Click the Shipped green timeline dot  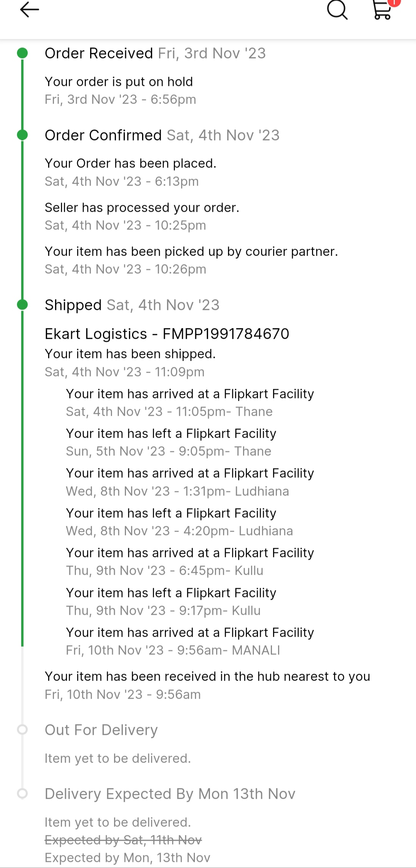23,305
